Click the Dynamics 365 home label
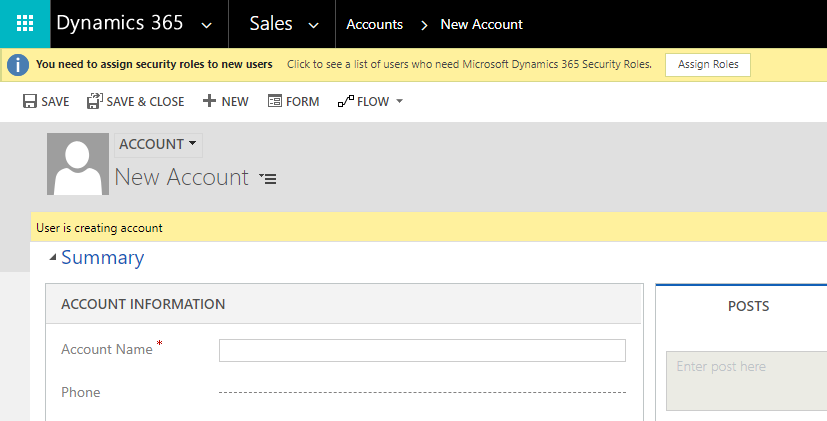 pos(120,23)
